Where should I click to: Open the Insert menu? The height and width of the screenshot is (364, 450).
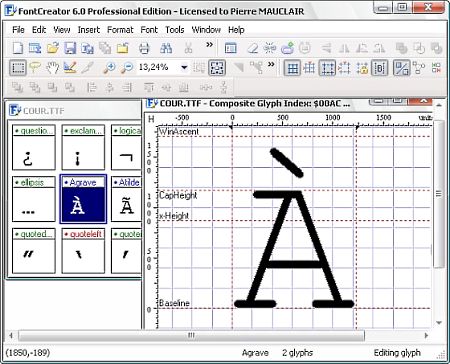coord(89,30)
